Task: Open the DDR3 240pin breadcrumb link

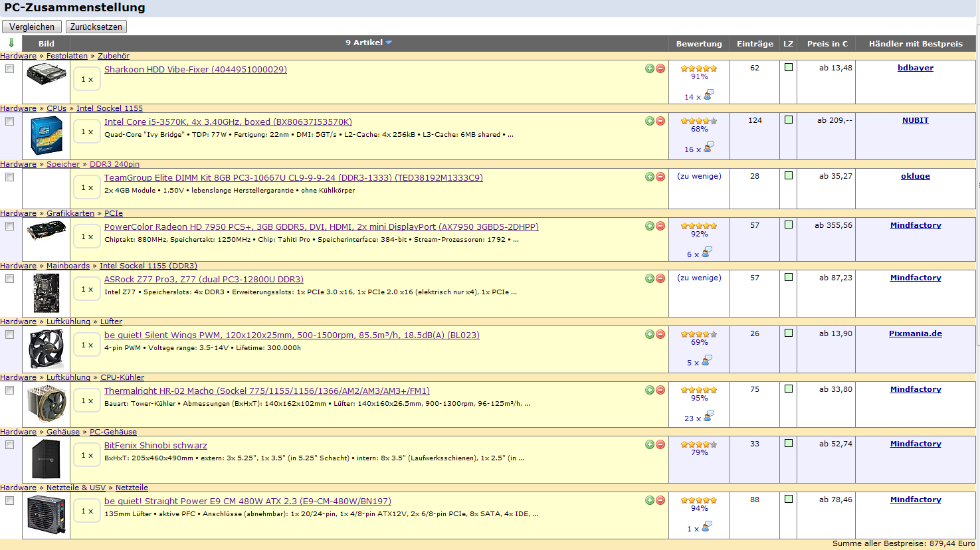Action: pos(114,164)
